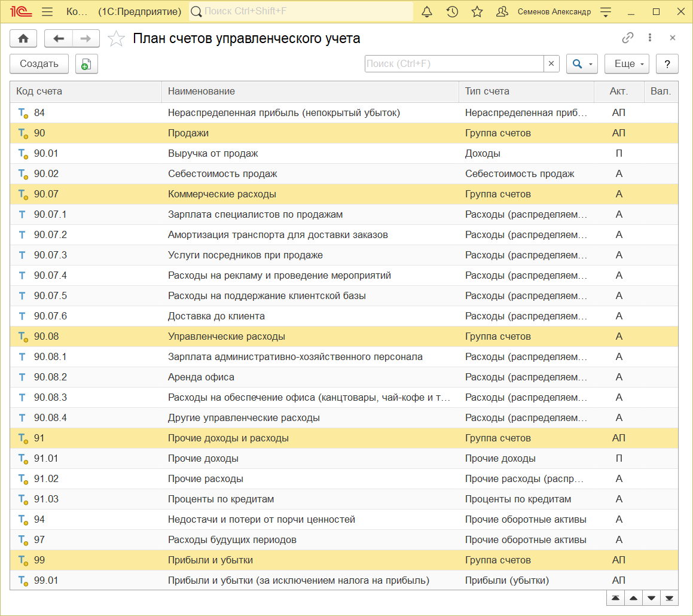
Task: Move up one row in the list
Action: pyautogui.click(x=633, y=598)
